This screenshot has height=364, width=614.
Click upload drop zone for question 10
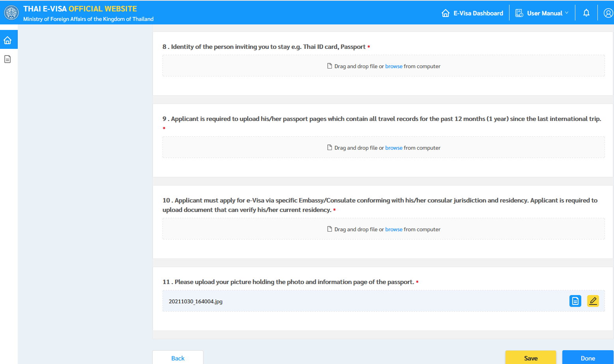click(383, 229)
